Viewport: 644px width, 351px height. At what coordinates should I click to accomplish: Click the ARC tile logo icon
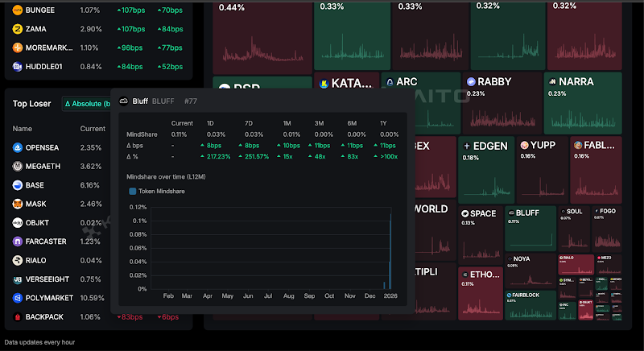[390, 82]
